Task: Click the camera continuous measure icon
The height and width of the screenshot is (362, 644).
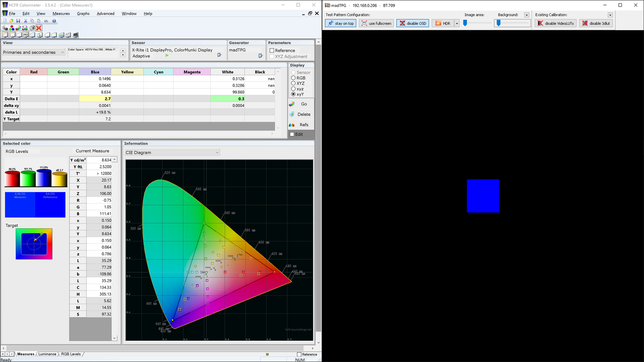Action: click(32, 28)
